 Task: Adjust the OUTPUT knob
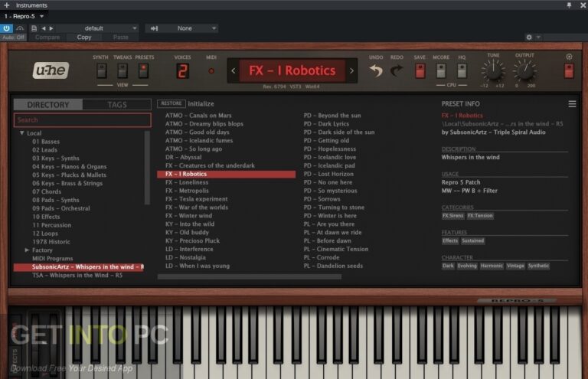pyautogui.click(x=524, y=70)
